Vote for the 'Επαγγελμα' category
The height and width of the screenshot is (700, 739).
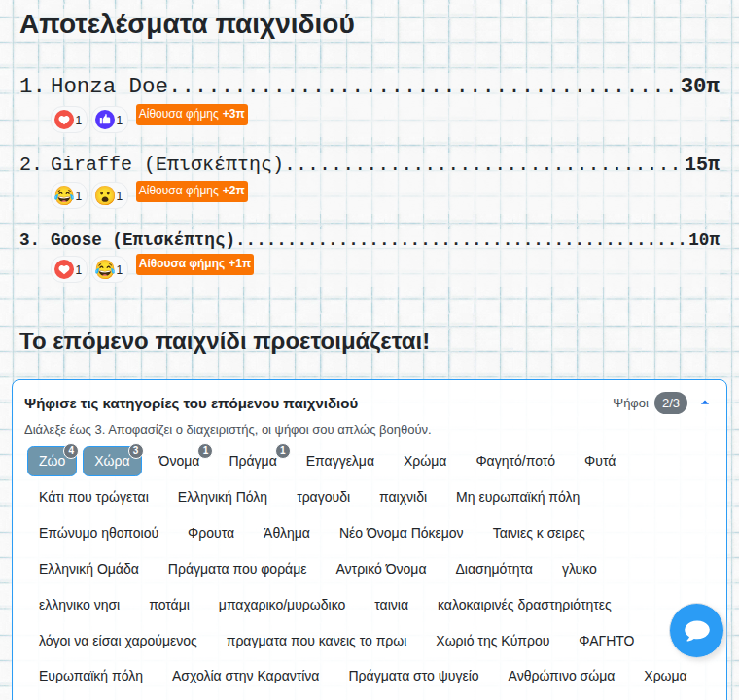click(340, 461)
